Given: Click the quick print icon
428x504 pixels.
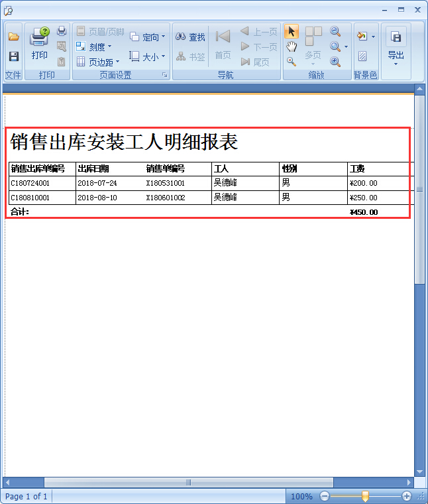Looking at the screenshot, I should pos(62,31).
